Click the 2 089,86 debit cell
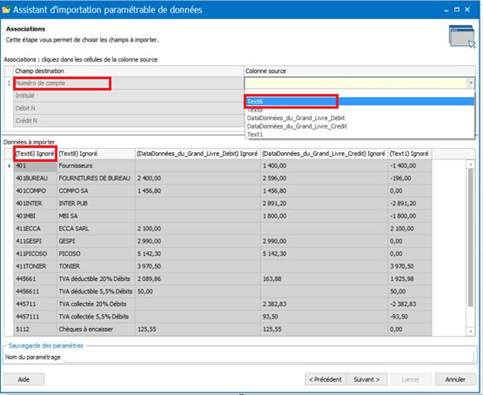483x395 pixels. tap(197, 279)
